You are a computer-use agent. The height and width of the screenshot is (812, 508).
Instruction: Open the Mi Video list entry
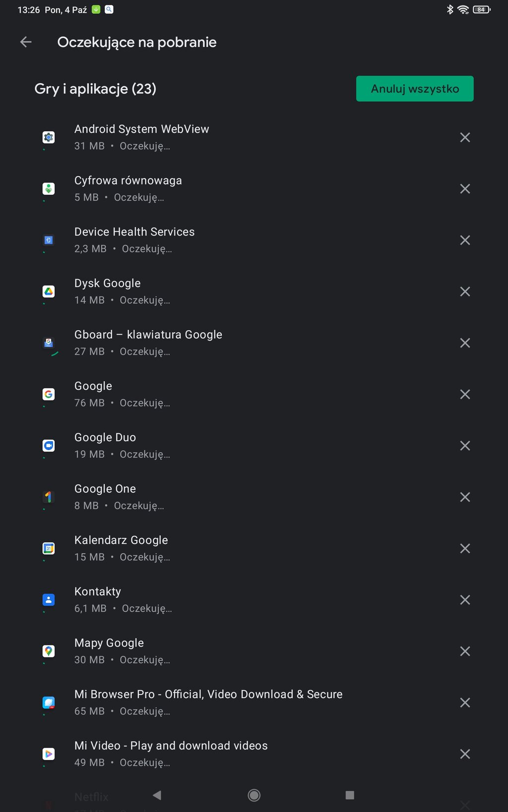pyautogui.click(x=171, y=754)
